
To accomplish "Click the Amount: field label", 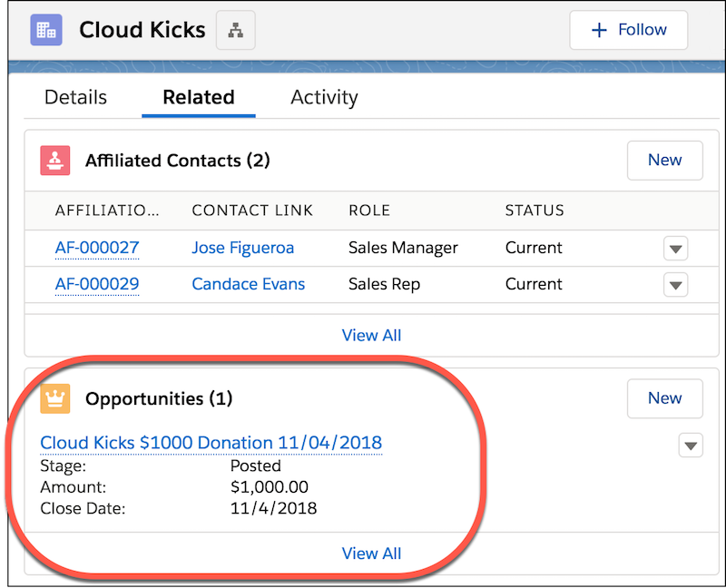I will [x=74, y=487].
